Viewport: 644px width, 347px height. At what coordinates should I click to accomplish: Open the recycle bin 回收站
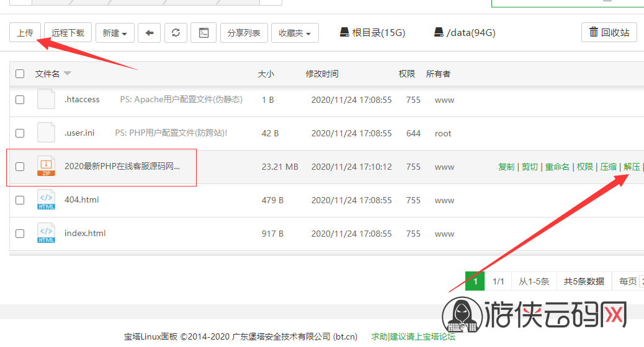coord(609,32)
